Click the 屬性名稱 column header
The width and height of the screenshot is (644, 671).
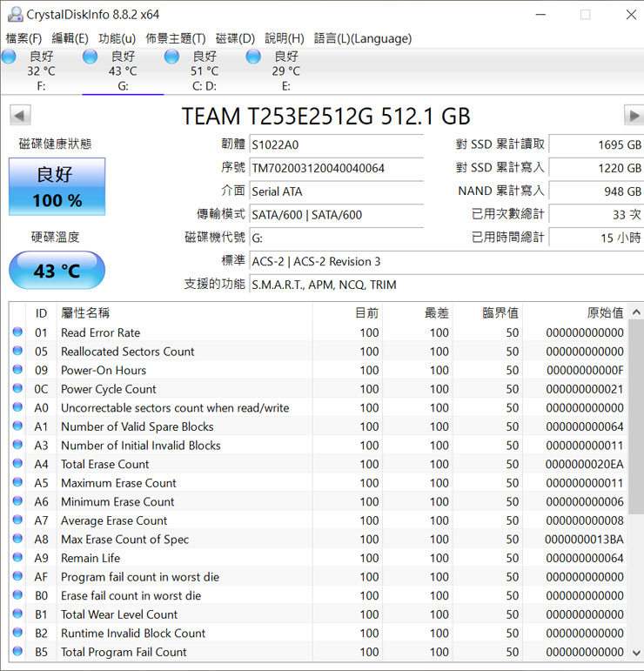[x=184, y=312]
